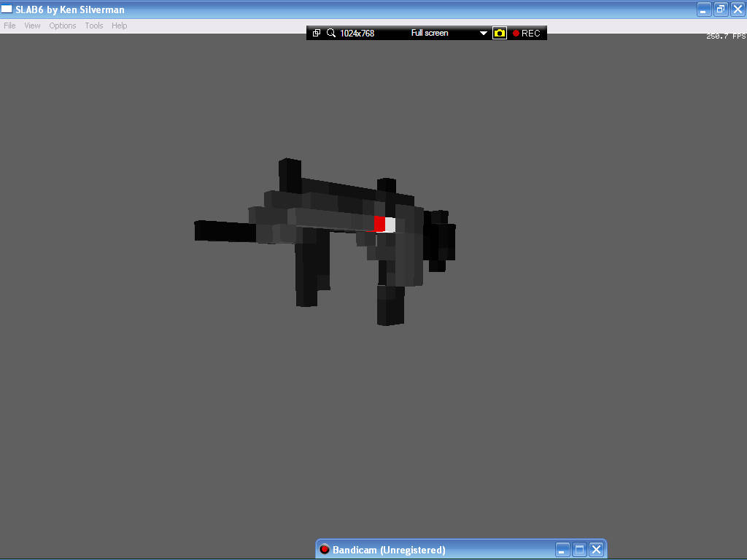The image size is (747, 560).
Task: Click the white voxel beside the red one
Action: tap(390, 225)
